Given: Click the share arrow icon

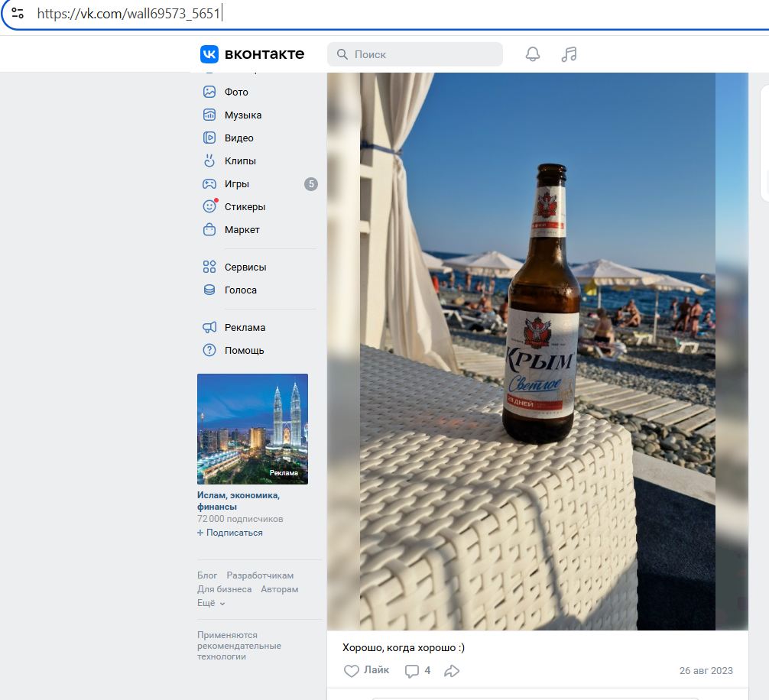Looking at the screenshot, I should [x=452, y=671].
